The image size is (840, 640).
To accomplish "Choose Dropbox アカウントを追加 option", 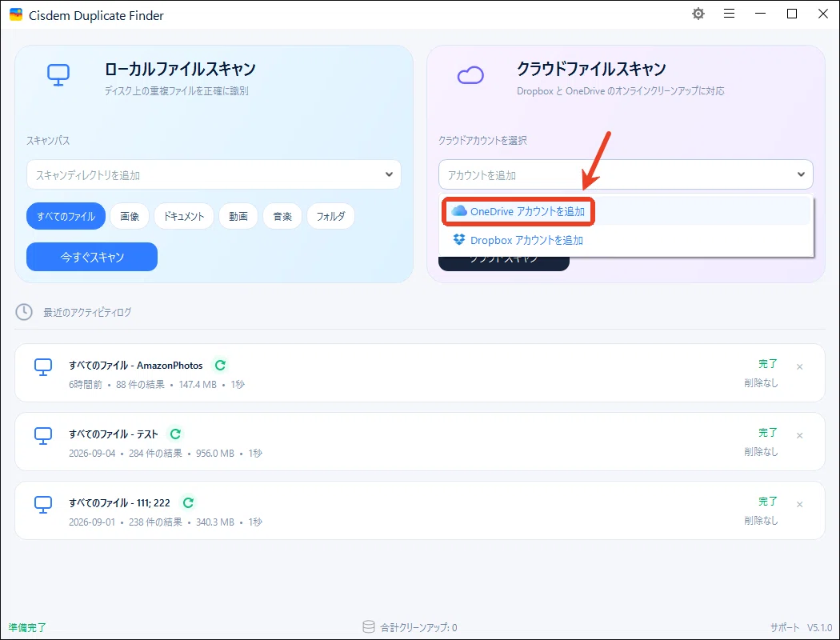I will (x=626, y=240).
